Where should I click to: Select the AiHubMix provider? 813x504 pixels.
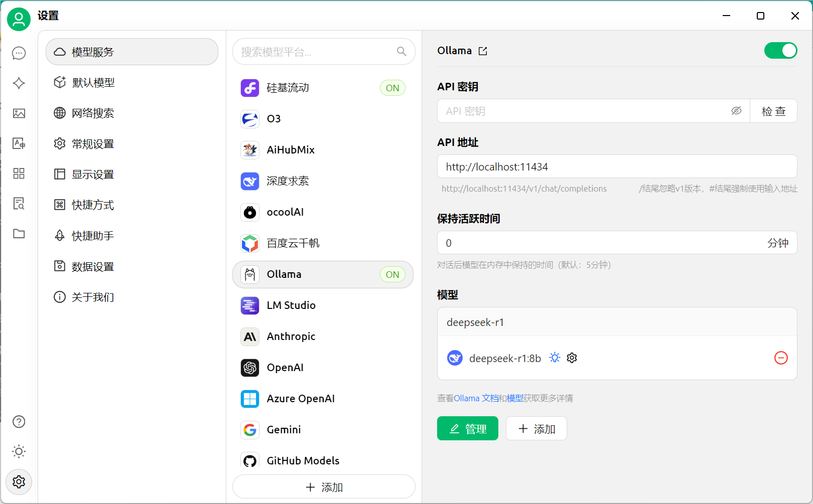pos(323,150)
